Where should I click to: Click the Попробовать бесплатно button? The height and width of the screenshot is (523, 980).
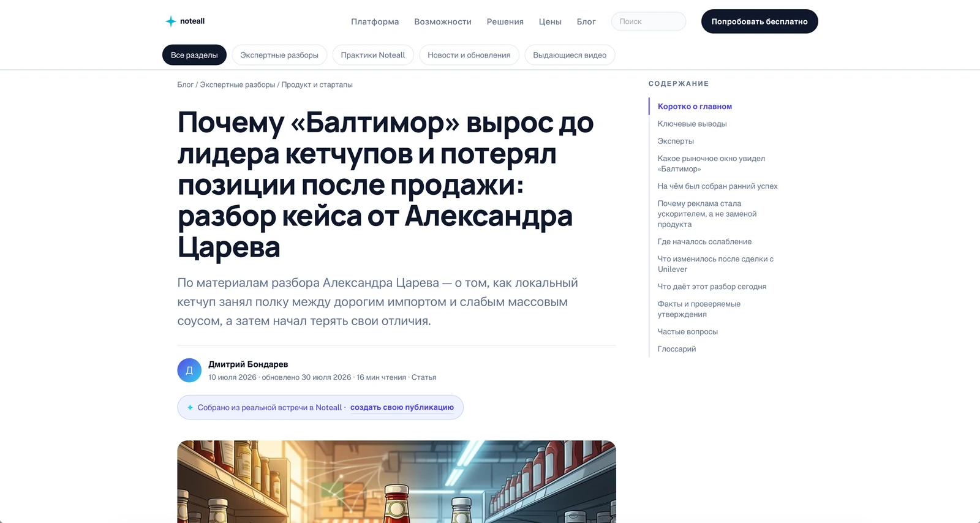[x=759, y=21]
